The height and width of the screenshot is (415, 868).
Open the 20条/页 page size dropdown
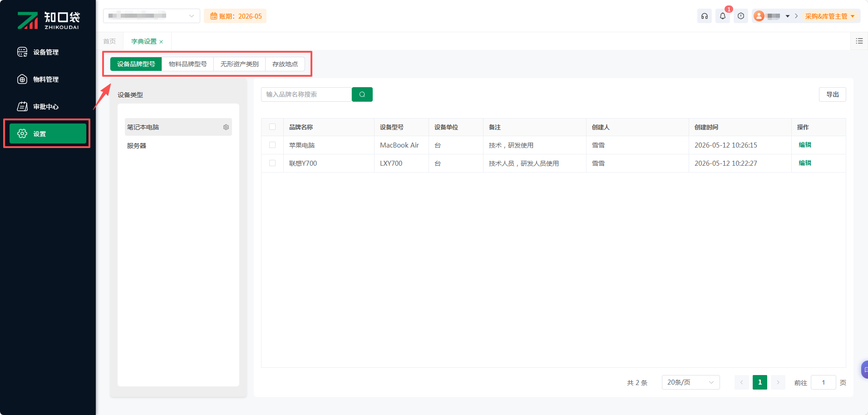[690, 382]
